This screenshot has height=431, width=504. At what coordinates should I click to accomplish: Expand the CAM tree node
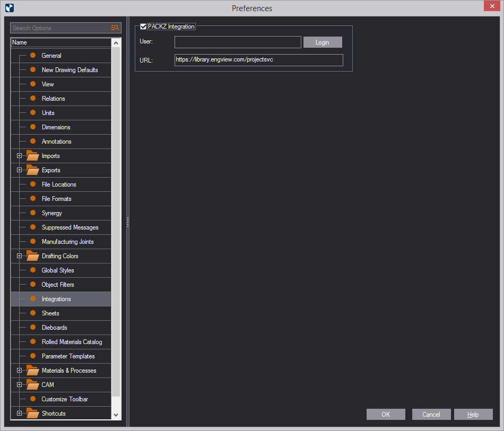19,385
